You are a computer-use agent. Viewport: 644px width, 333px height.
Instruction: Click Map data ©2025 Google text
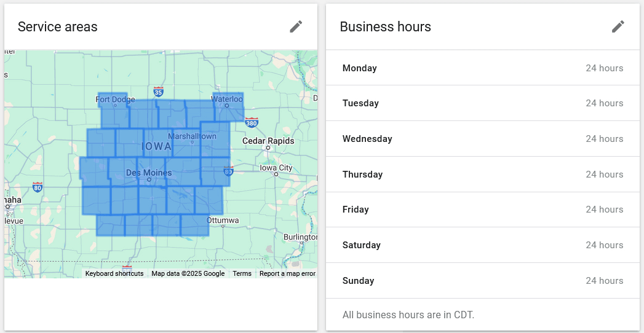[188, 273]
